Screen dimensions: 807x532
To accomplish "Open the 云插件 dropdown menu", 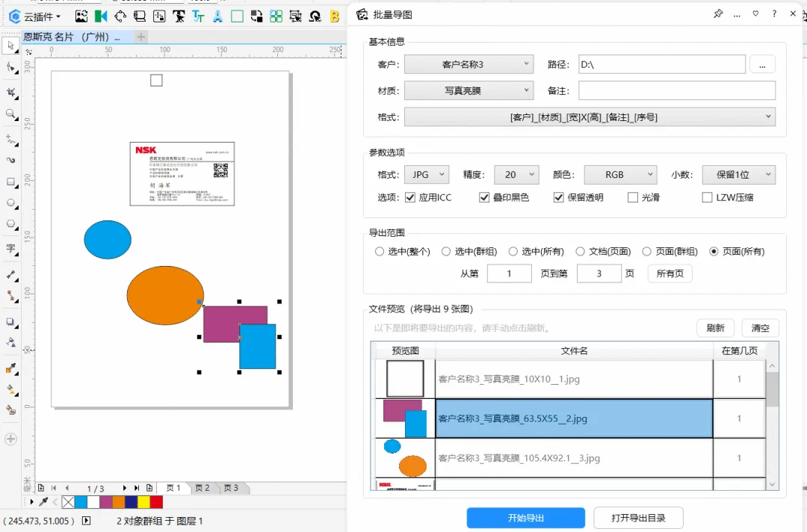I will coord(36,16).
